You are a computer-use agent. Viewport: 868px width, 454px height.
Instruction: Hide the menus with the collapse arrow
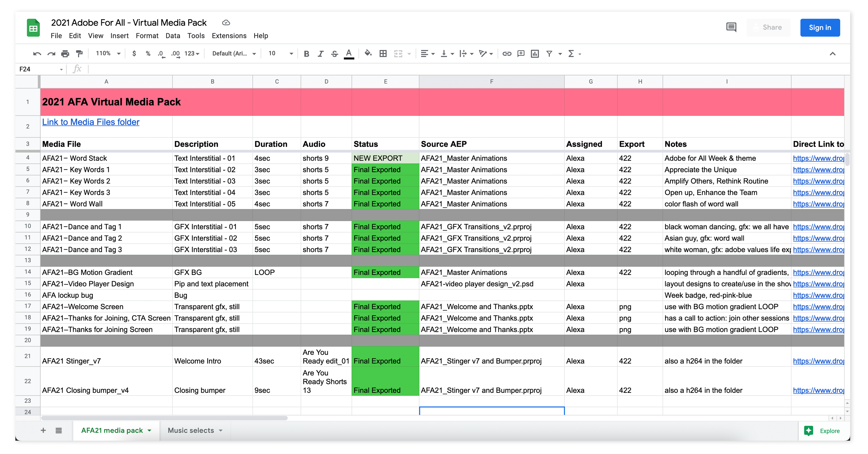click(x=833, y=54)
